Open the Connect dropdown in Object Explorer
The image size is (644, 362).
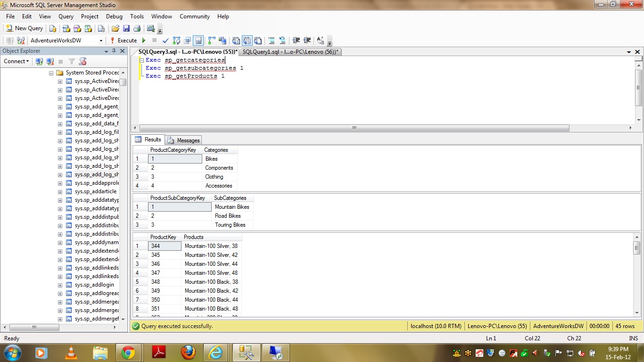(17, 61)
